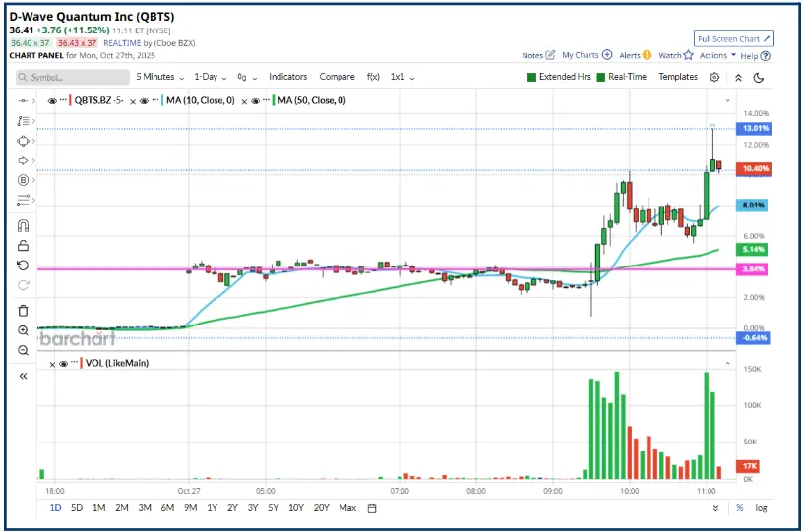Toggle Extended Hrs checkbox

coord(532,77)
